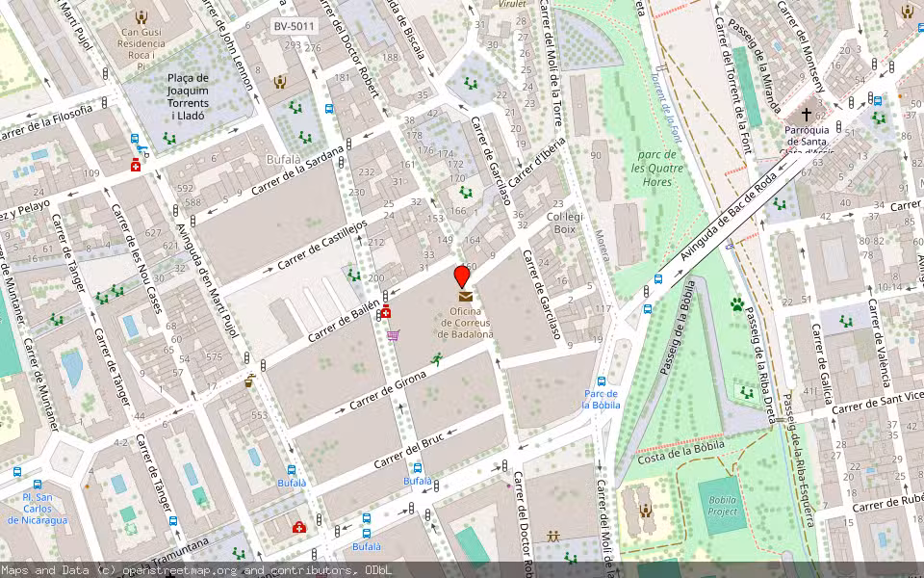The height and width of the screenshot is (578, 924).
Task: Click the 'Passeig de la Bòbila' label
Action: point(678,328)
